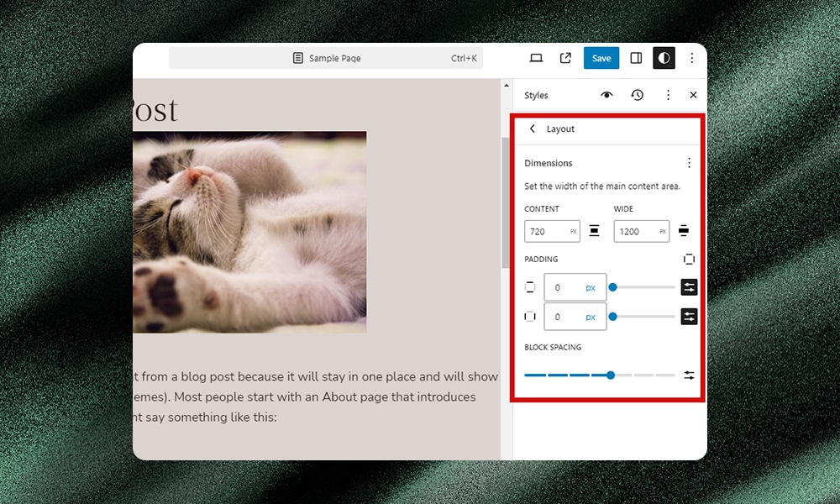Unlink the vertical padding sides control
840x504 pixels.
531,286
